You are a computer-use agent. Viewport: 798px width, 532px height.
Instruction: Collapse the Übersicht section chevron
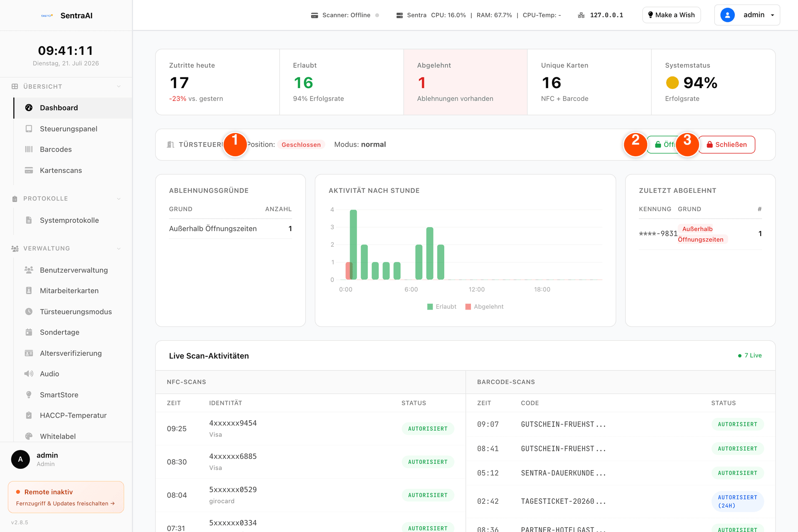point(119,86)
